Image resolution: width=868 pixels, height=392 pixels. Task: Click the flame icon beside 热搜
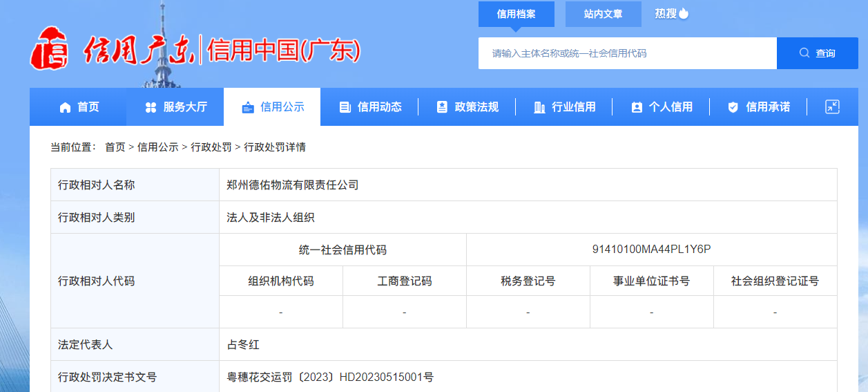click(684, 13)
